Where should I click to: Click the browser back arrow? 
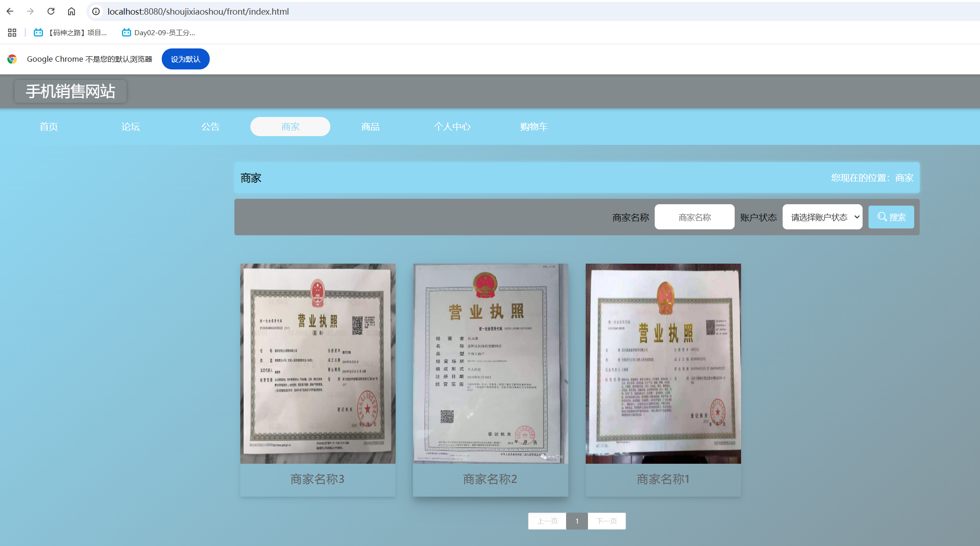click(10, 11)
